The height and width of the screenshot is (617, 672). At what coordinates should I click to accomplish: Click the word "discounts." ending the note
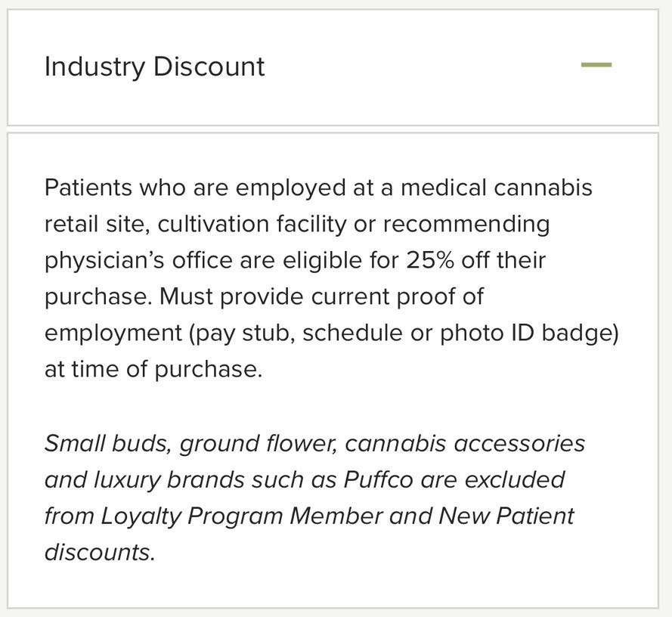100,552
